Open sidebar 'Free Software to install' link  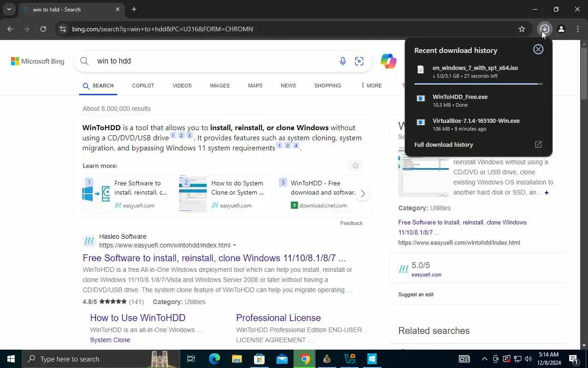coord(463,227)
